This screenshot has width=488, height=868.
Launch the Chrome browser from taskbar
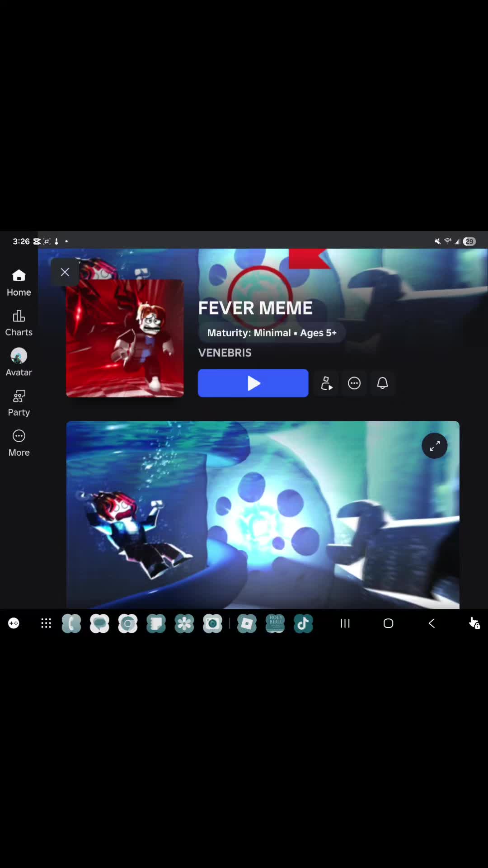128,623
